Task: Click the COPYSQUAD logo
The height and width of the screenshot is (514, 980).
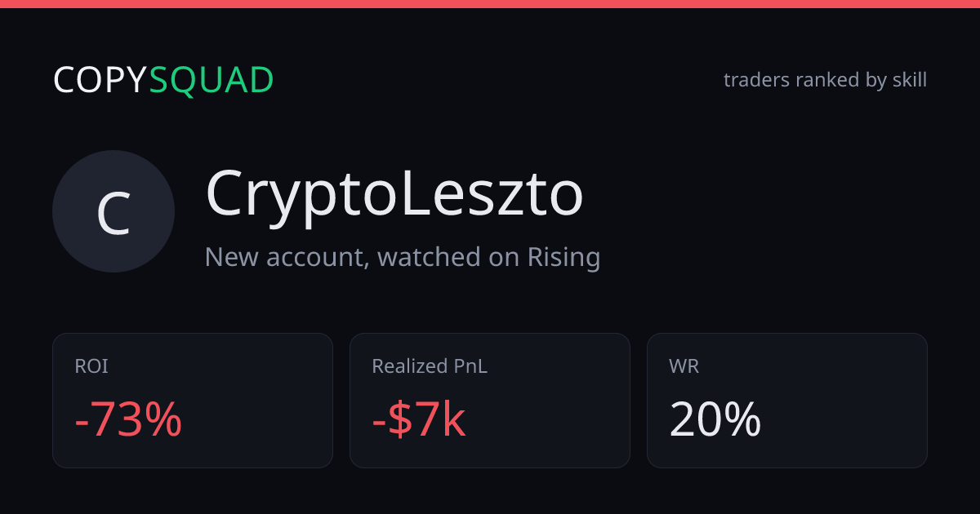Action: (163, 80)
